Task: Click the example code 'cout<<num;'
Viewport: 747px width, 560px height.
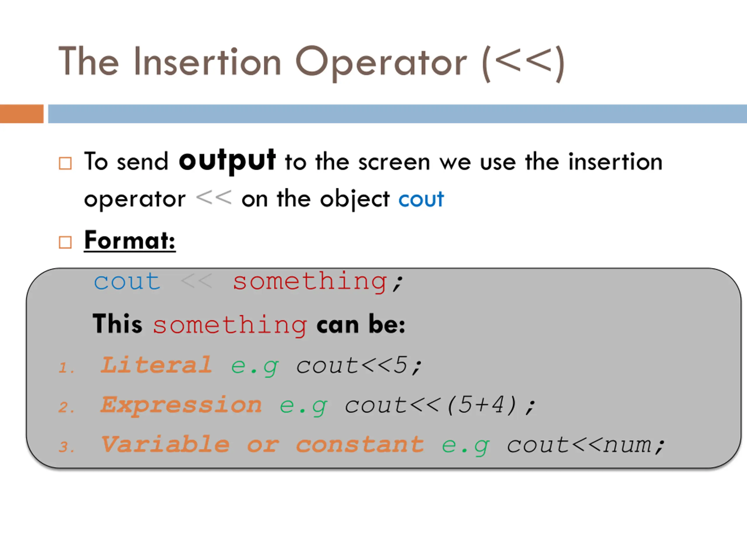Action: pos(586,445)
